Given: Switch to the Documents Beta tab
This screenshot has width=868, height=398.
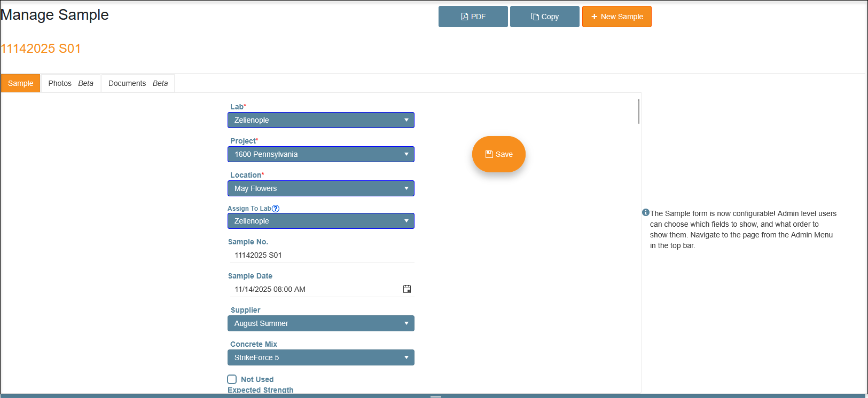Looking at the screenshot, I should (x=138, y=83).
